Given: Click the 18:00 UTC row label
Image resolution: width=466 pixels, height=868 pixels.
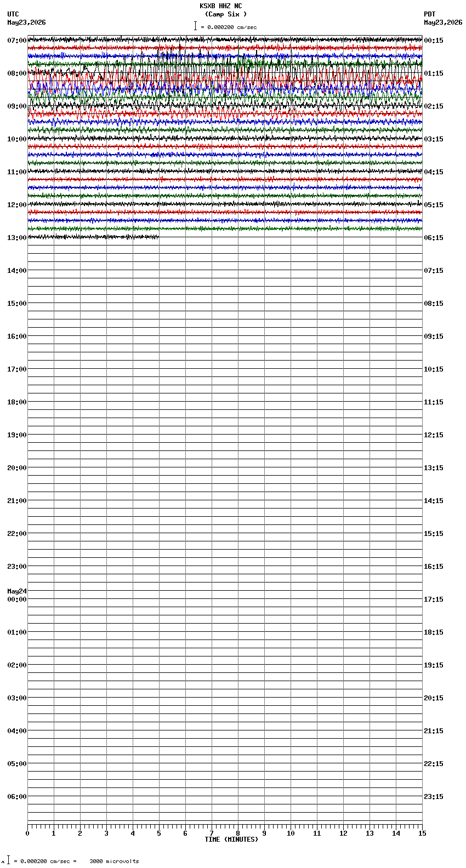Looking at the screenshot, I should [17, 402].
